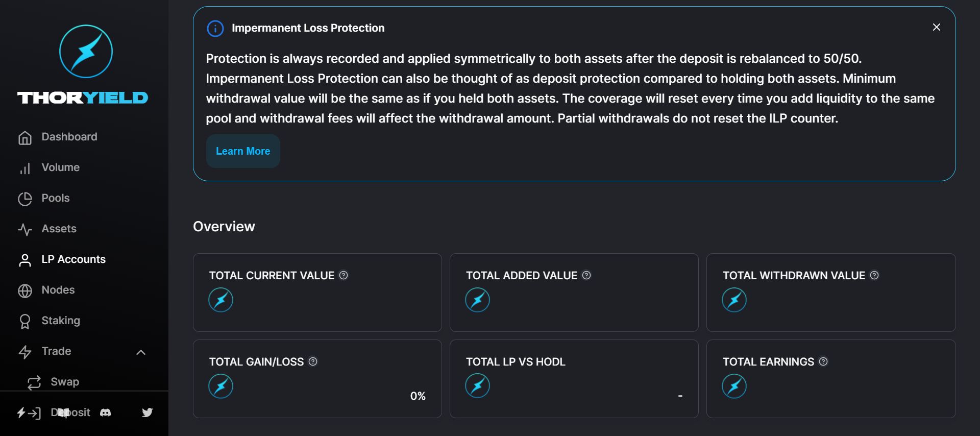Select LP Accounts in sidebar

click(73, 259)
